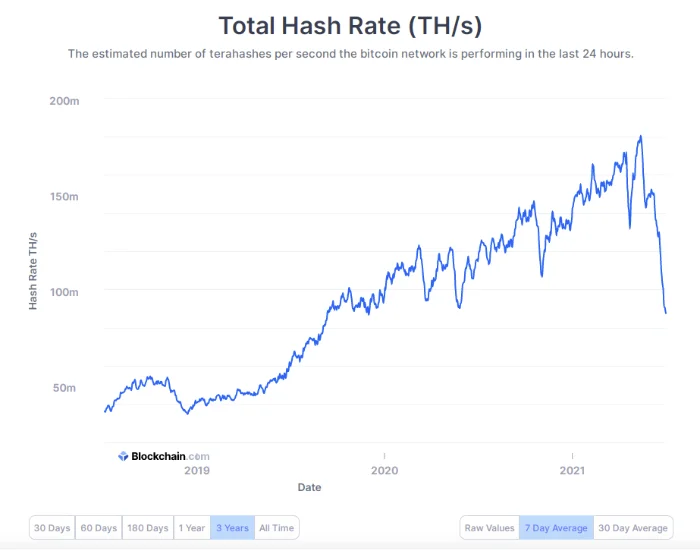Click the 2021 x-axis label
Viewport: 700px width, 551px height.
(572, 470)
